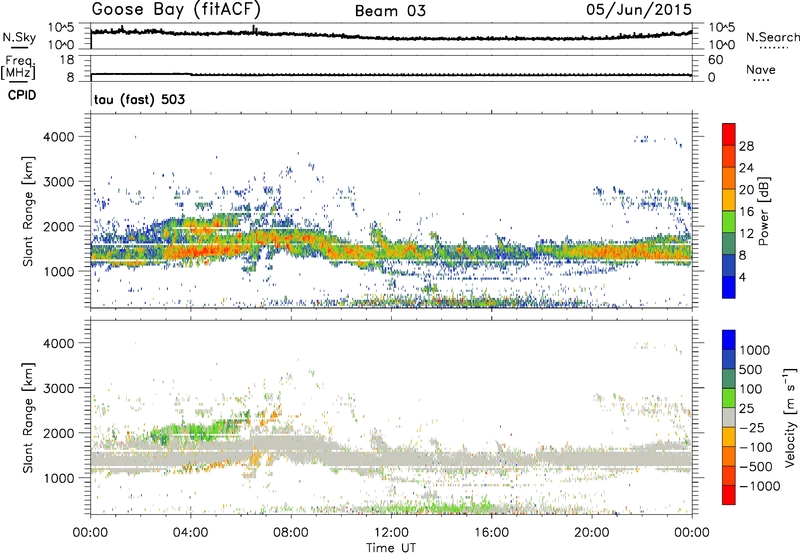Click the 'Velocity [m s-1]' colorbar label
Screen dimensions: 800x554
coord(790,417)
